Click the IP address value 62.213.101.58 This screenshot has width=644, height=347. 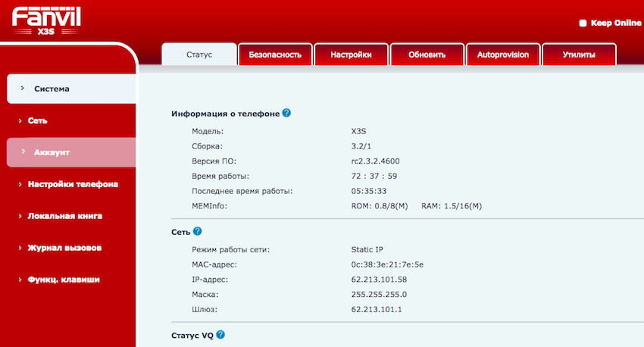(x=379, y=280)
